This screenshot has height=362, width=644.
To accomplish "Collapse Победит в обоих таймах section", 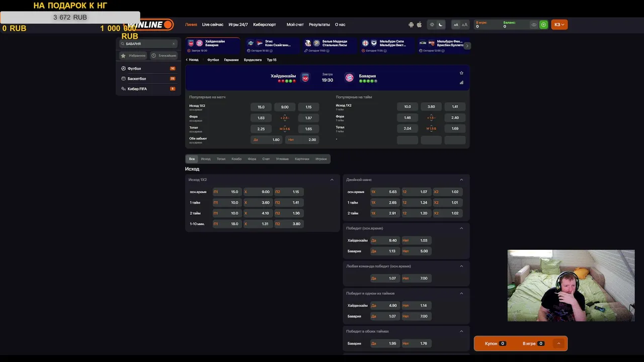I will (x=461, y=331).
